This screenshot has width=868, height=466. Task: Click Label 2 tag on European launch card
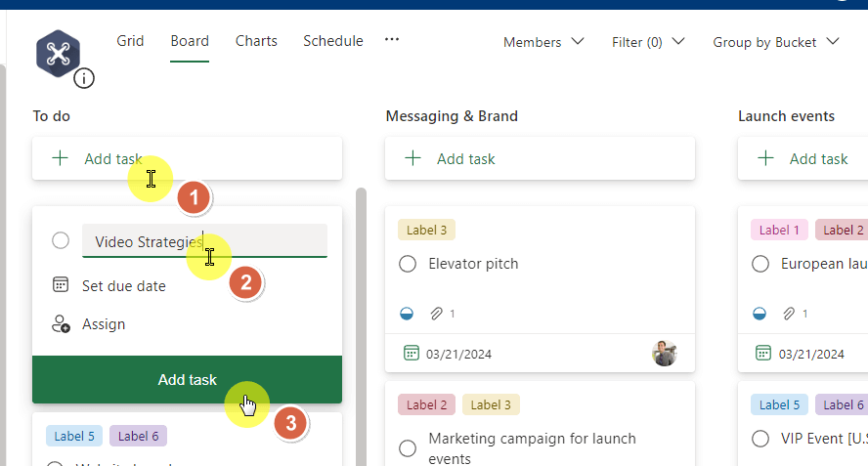[842, 231]
